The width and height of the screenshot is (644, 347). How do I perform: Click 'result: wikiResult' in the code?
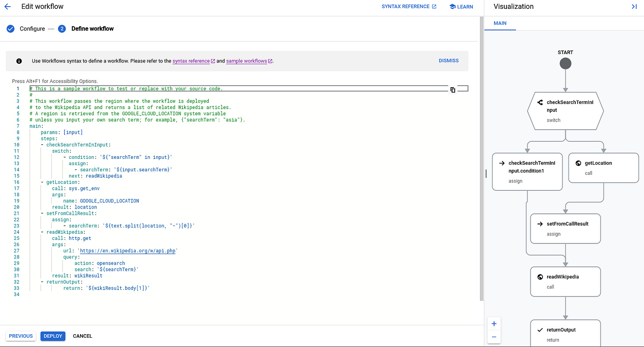(x=77, y=276)
